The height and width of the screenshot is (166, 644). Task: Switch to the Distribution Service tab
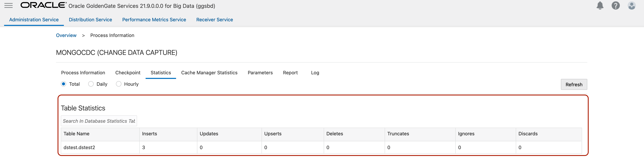90,20
